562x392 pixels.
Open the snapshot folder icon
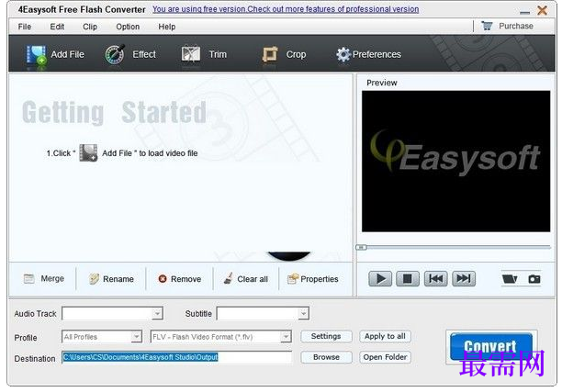[510, 279]
